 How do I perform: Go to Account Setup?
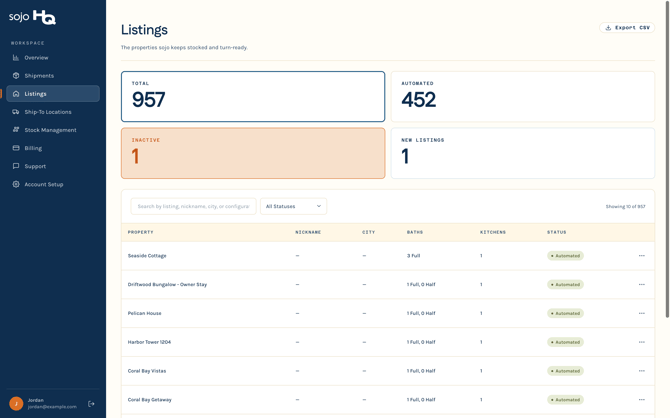[53, 184]
